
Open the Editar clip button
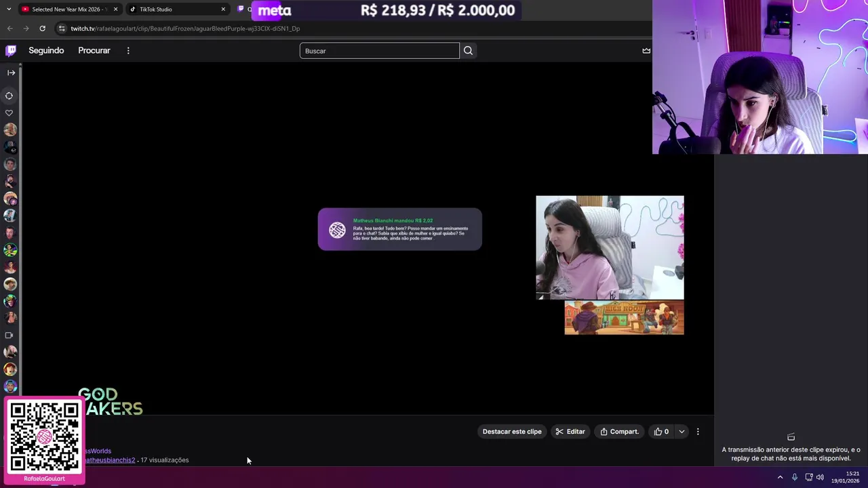(570, 432)
